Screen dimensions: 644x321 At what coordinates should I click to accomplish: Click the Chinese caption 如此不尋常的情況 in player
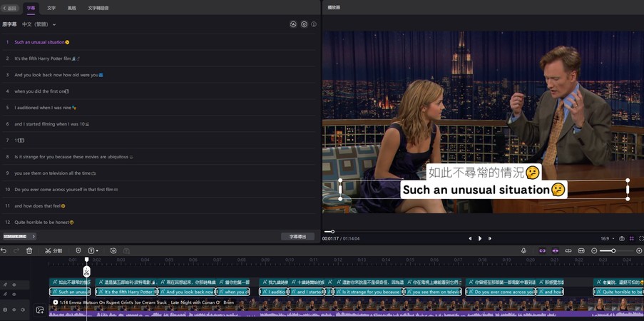[x=483, y=173]
